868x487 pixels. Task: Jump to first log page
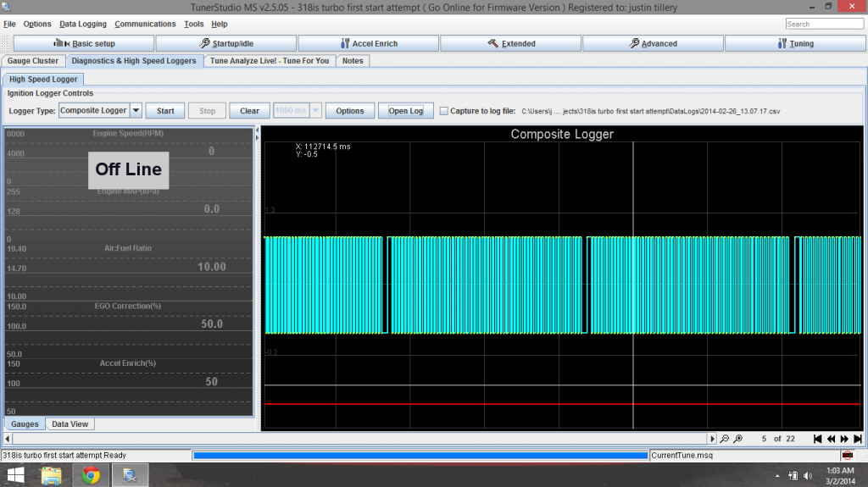[x=818, y=439]
